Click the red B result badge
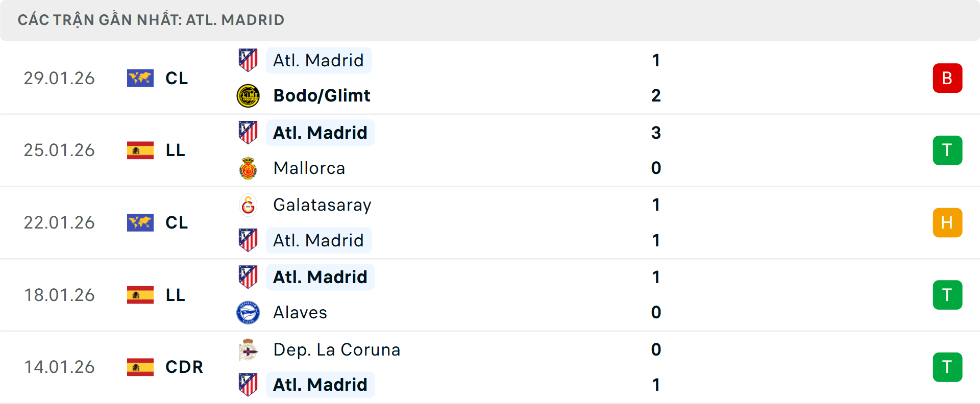Viewport: 980px width, 404px height. click(947, 78)
